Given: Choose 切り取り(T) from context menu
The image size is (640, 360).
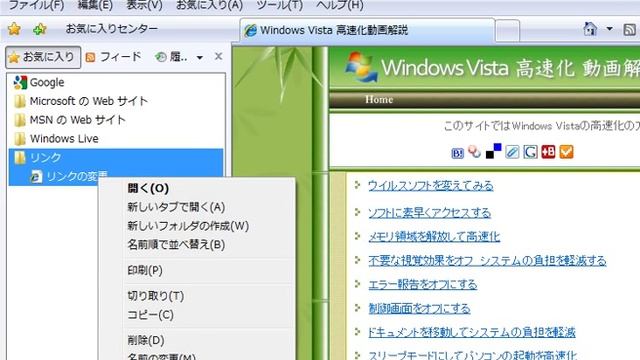Looking at the screenshot, I should tap(156, 296).
